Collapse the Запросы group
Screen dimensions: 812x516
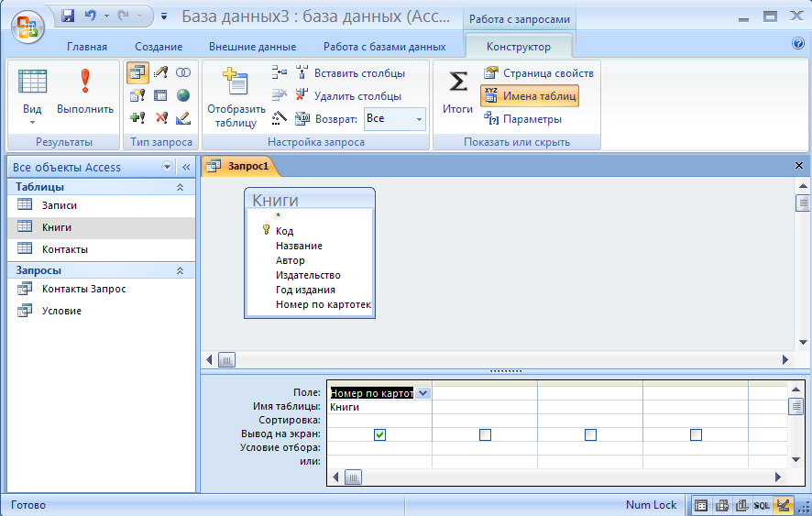(180, 270)
